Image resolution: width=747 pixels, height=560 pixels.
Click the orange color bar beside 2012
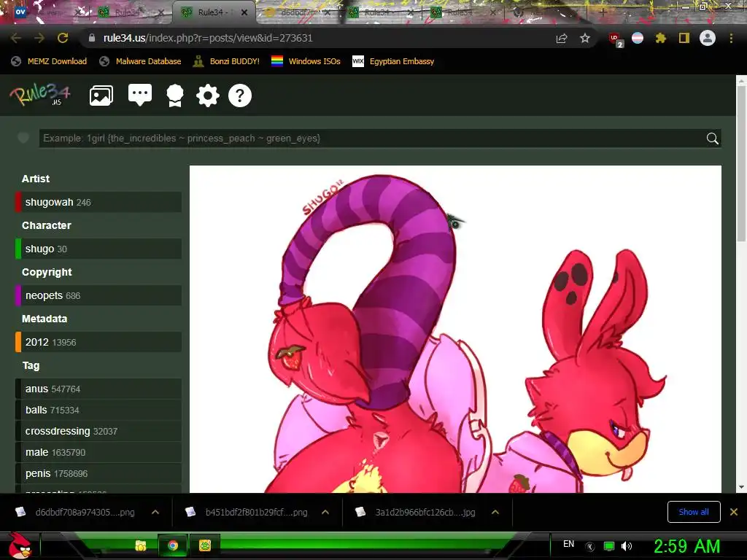click(18, 342)
